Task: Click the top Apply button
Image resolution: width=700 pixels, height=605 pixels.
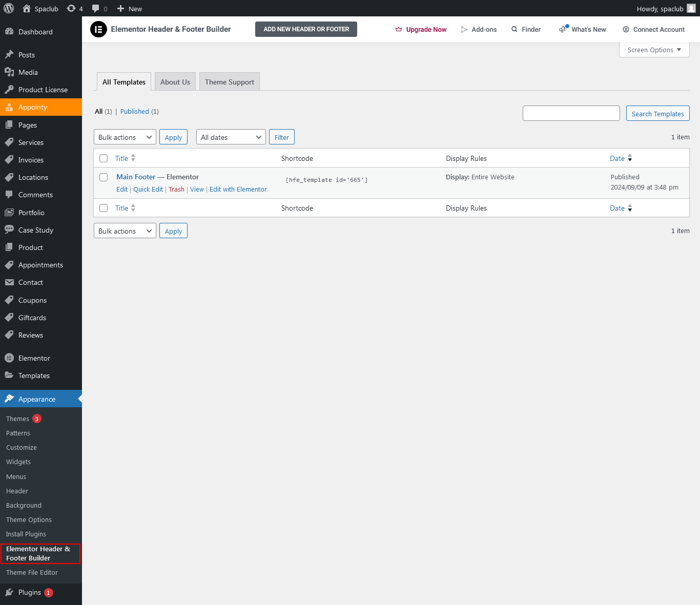Action: click(x=173, y=137)
